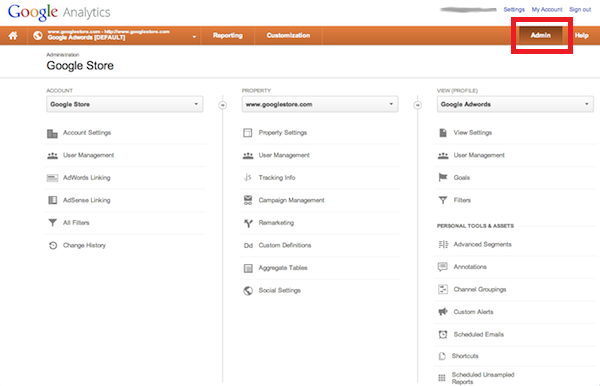600x386 pixels.
Task: Click the funnel icon beside Filters under View
Action: click(x=443, y=200)
